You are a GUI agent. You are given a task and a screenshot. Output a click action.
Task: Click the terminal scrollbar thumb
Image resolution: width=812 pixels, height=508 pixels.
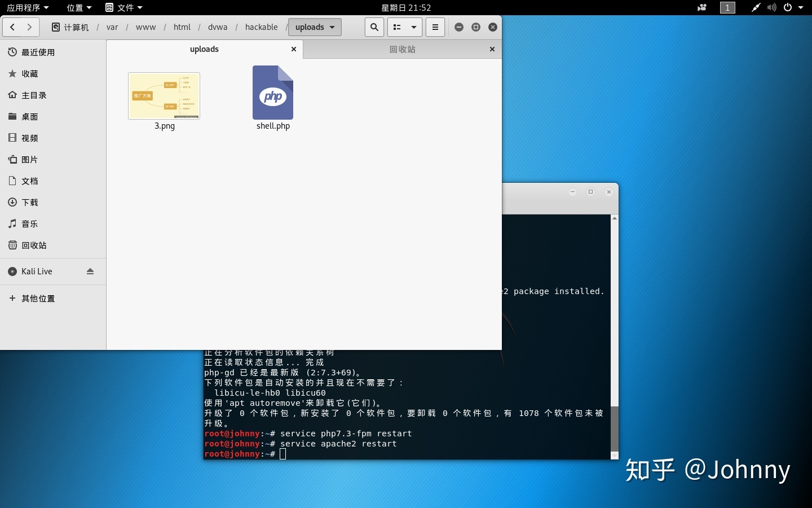(x=615, y=428)
